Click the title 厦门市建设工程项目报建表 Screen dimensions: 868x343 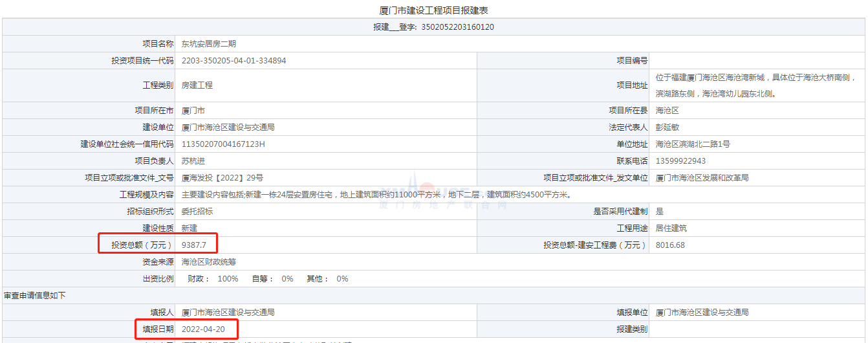[433, 10]
